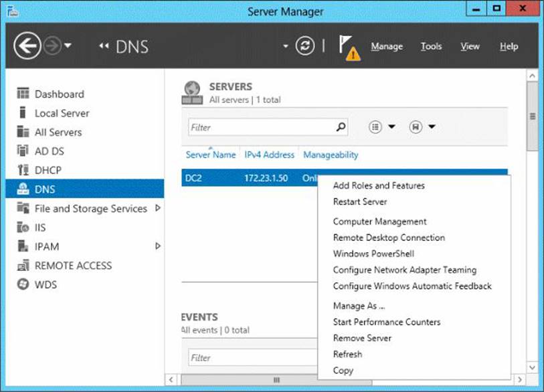Image resolution: width=544 pixels, height=392 pixels.
Task: Sort by Server Name column header
Action: pos(210,155)
